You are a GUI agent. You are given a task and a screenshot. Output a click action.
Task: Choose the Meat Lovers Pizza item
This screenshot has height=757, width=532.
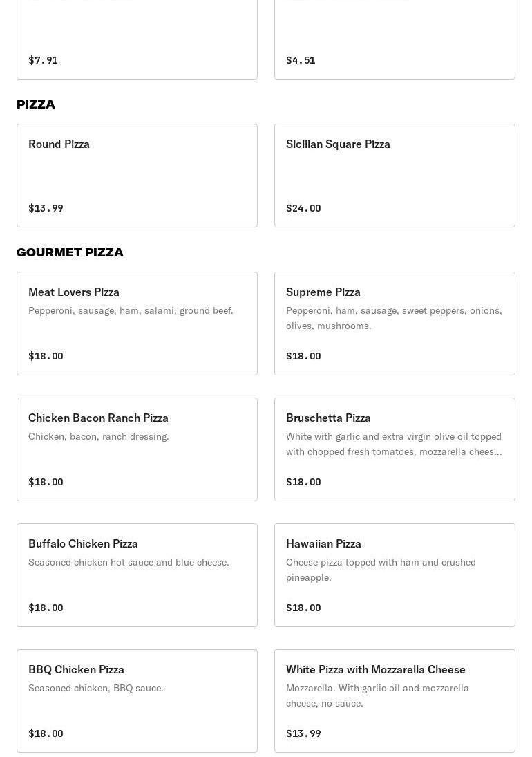coord(137,323)
